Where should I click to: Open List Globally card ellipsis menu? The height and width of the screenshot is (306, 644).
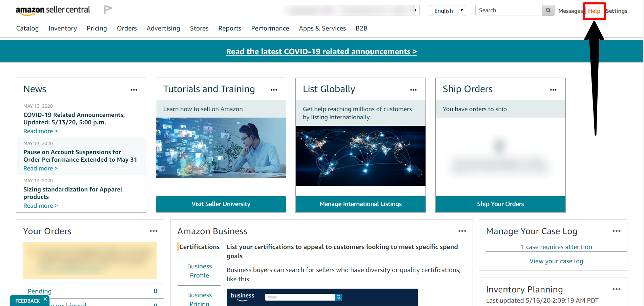[x=413, y=90]
